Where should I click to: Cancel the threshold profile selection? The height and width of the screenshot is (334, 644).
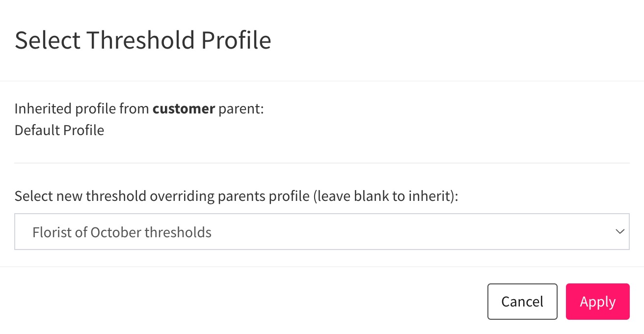(522, 301)
